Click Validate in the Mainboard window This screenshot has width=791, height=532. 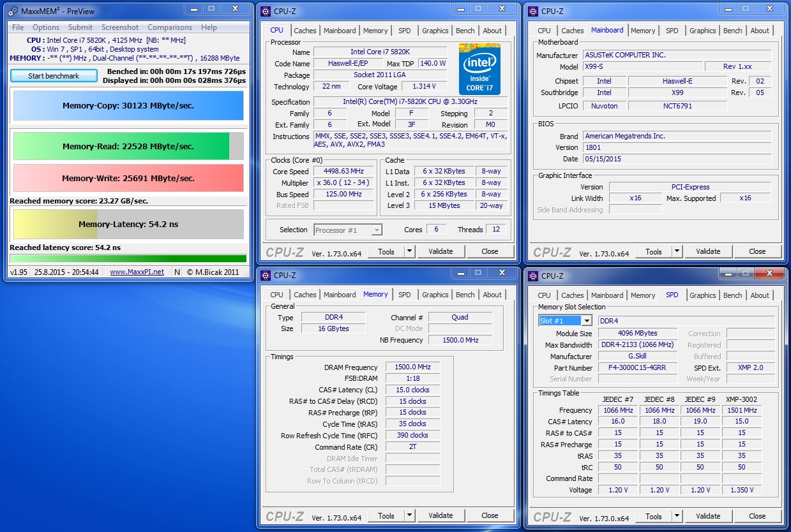click(708, 251)
